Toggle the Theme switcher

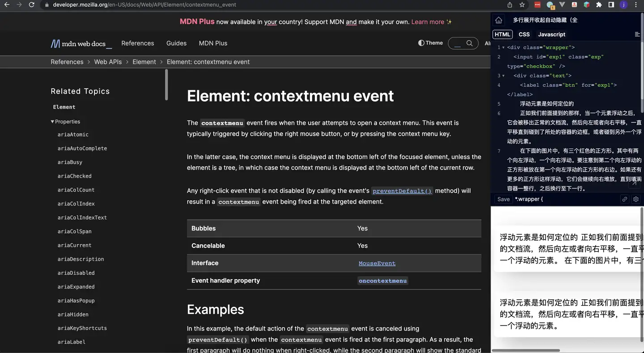430,43
